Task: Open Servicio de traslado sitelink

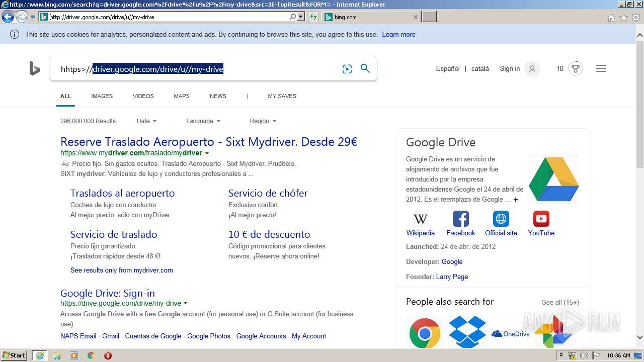Action: click(114, 234)
